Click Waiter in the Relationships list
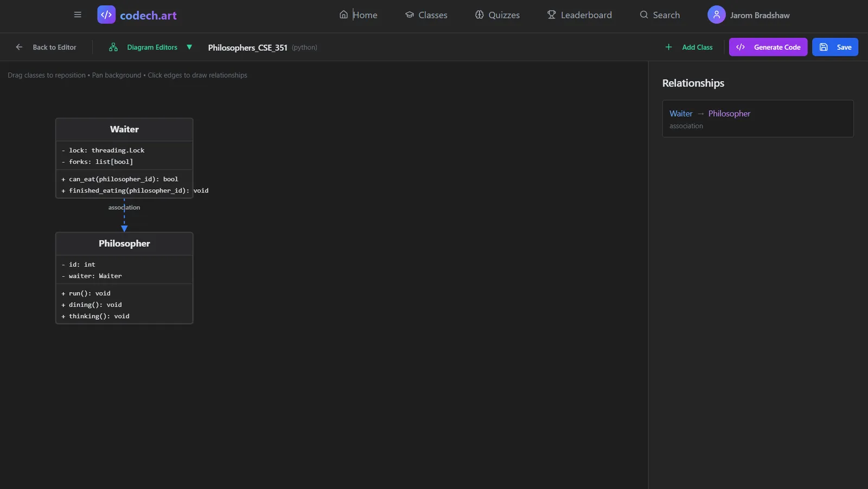The image size is (868, 489). pyautogui.click(x=681, y=113)
